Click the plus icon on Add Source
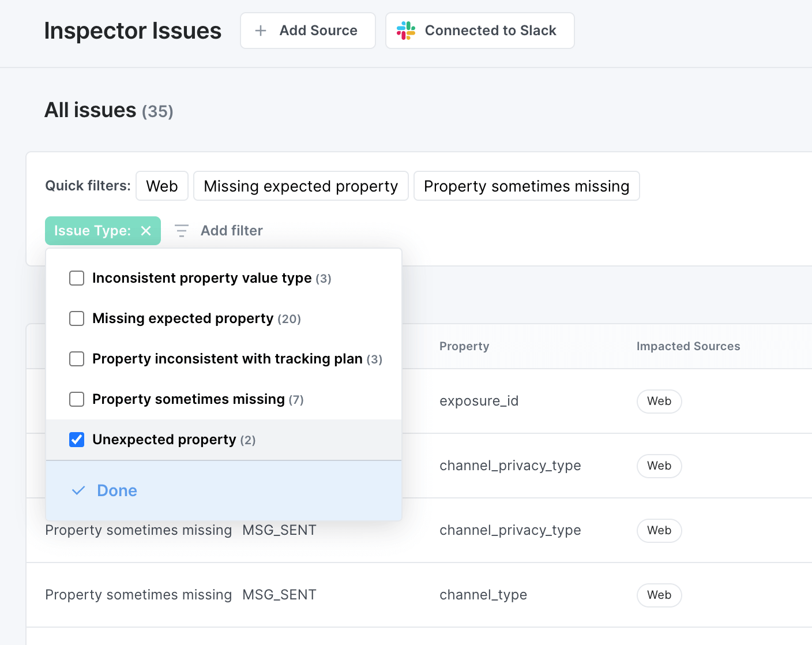The image size is (812, 645). 261,31
